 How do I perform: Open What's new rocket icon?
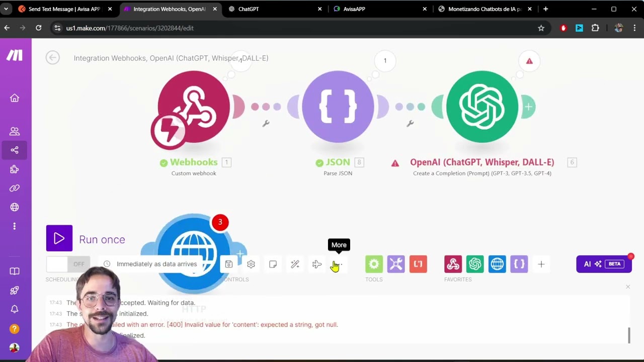(15, 291)
